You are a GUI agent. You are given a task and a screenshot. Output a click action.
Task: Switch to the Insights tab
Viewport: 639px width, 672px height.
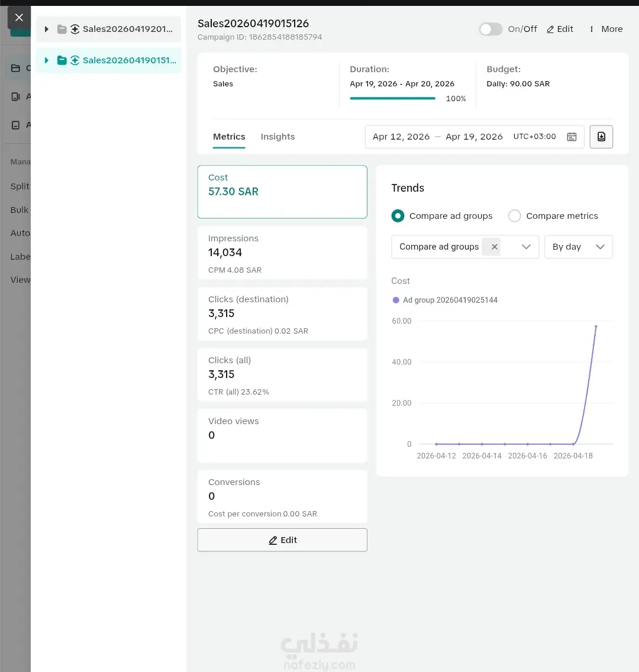pyautogui.click(x=277, y=137)
